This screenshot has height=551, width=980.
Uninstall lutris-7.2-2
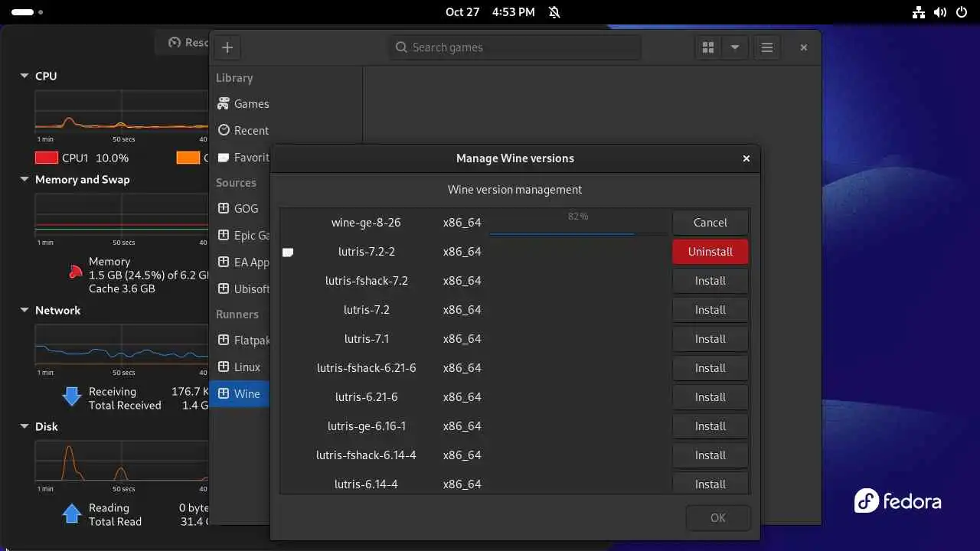(710, 252)
